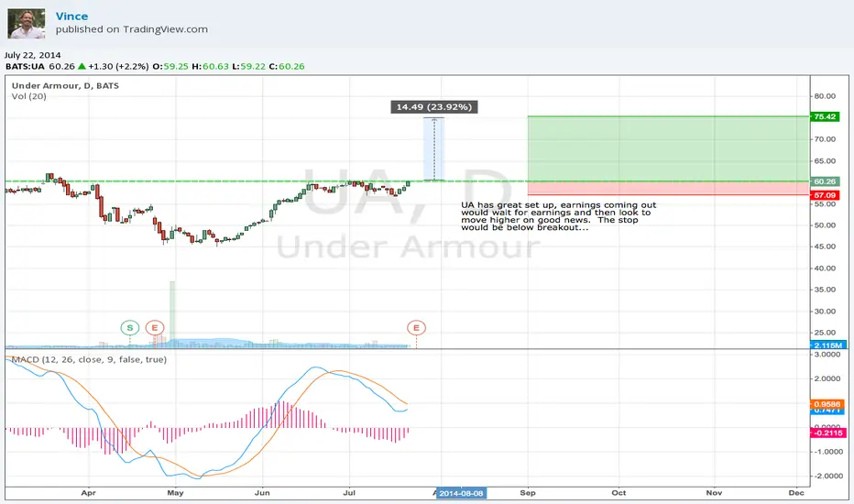Click the Vol (20) indicator label
The height and width of the screenshot is (504, 854).
click(x=29, y=96)
